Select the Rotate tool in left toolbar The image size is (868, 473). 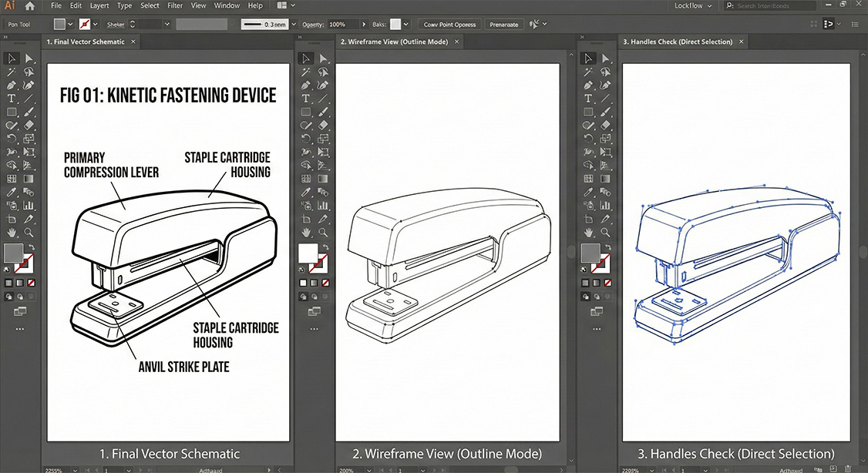click(x=12, y=139)
